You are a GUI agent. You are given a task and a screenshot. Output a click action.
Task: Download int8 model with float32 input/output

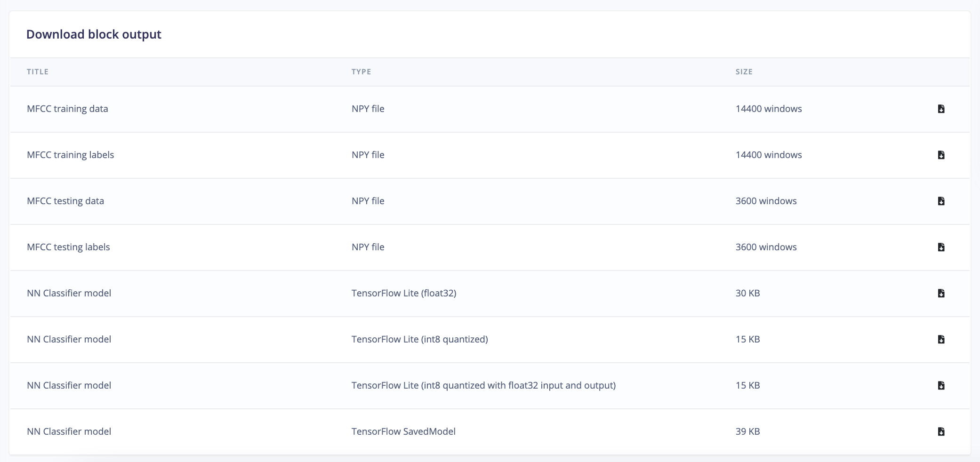point(941,385)
